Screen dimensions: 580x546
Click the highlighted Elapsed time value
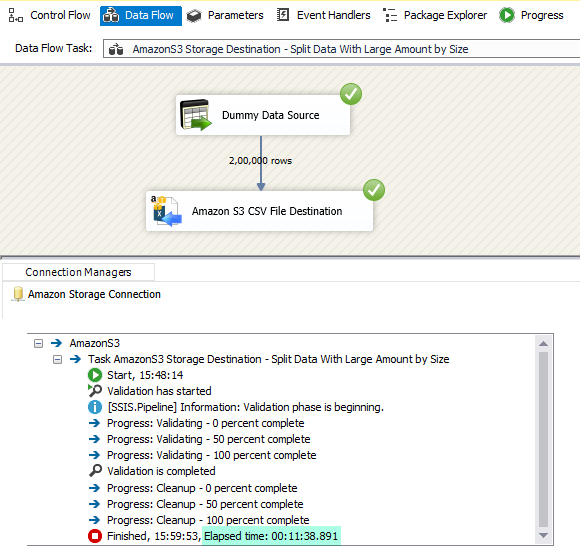[x=271, y=536]
